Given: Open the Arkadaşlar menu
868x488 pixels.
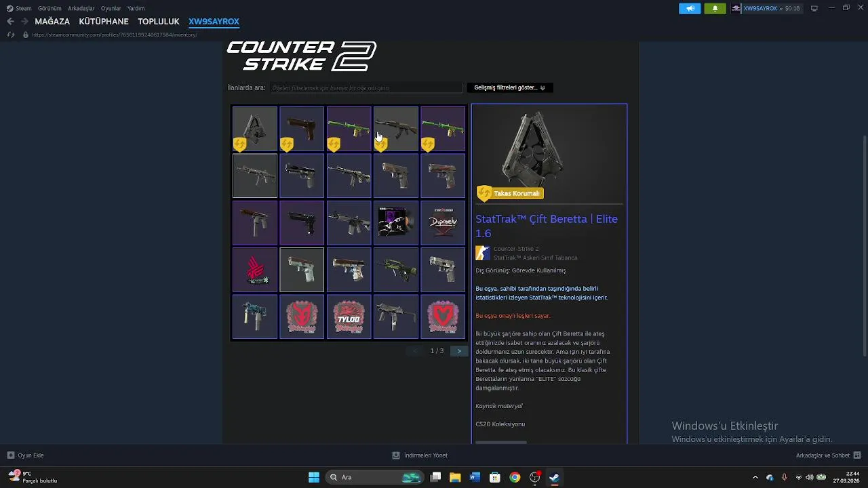Looking at the screenshot, I should [x=81, y=8].
